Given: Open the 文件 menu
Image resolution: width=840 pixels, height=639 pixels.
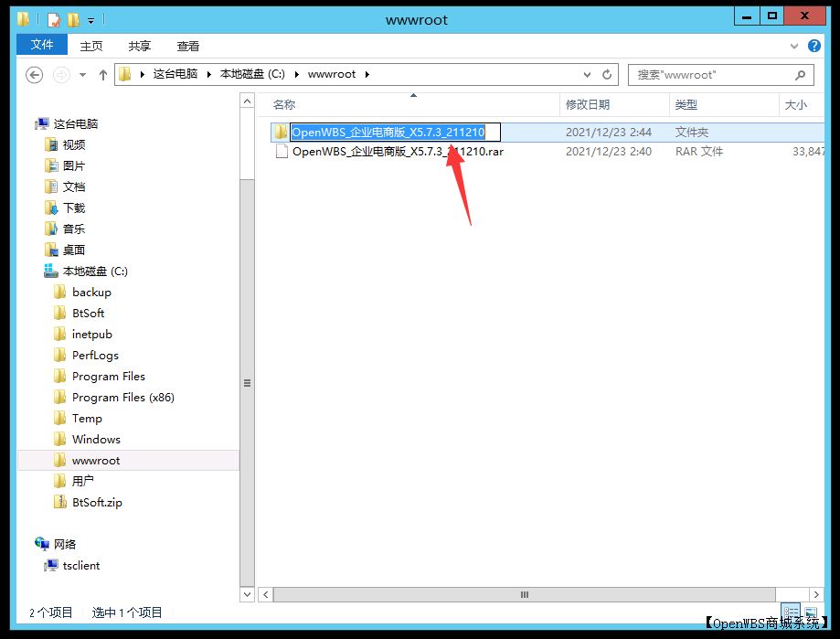Looking at the screenshot, I should pyautogui.click(x=42, y=46).
